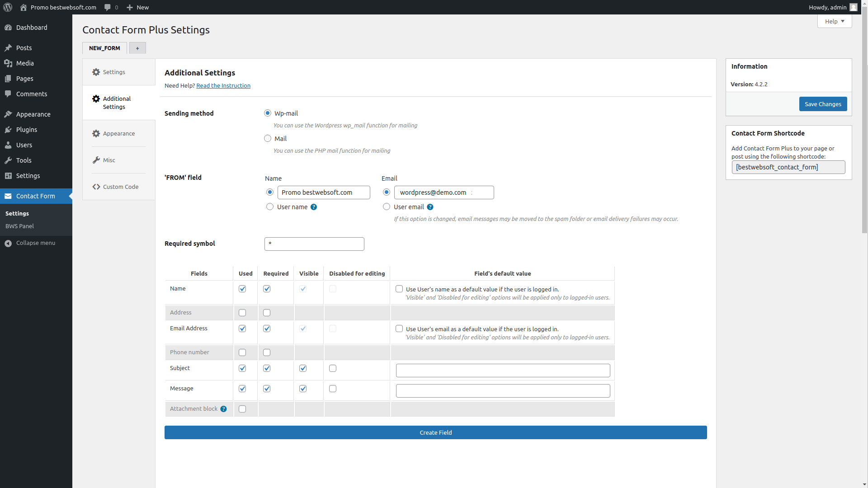Check Use User's name as default value
Viewport: 868px width, 488px height.
(x=399, y=289)
